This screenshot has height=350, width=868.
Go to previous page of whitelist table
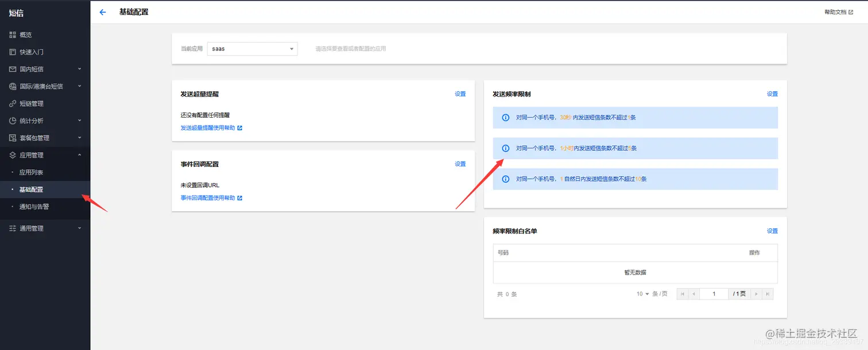(x=693, y=294)
